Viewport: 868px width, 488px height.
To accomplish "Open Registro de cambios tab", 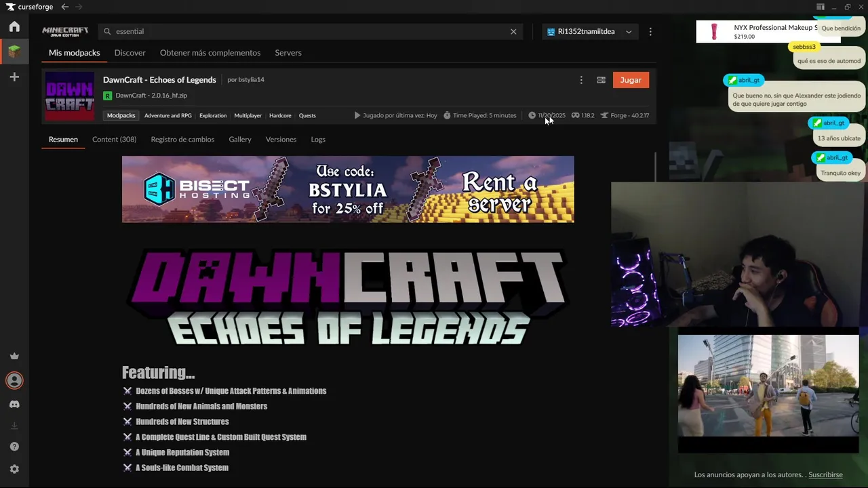I will tap(182, 140).
